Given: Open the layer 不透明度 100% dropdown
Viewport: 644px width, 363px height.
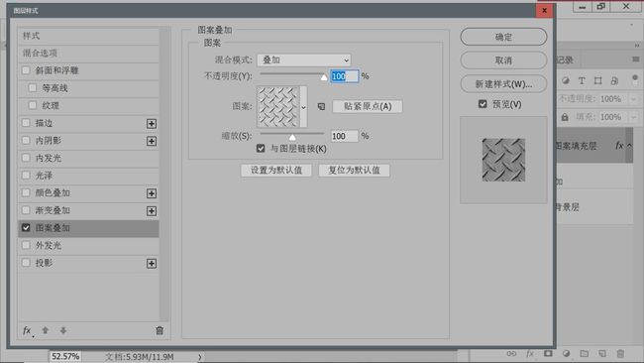Looking at the screenshot, I should click(x=633, y=99).
